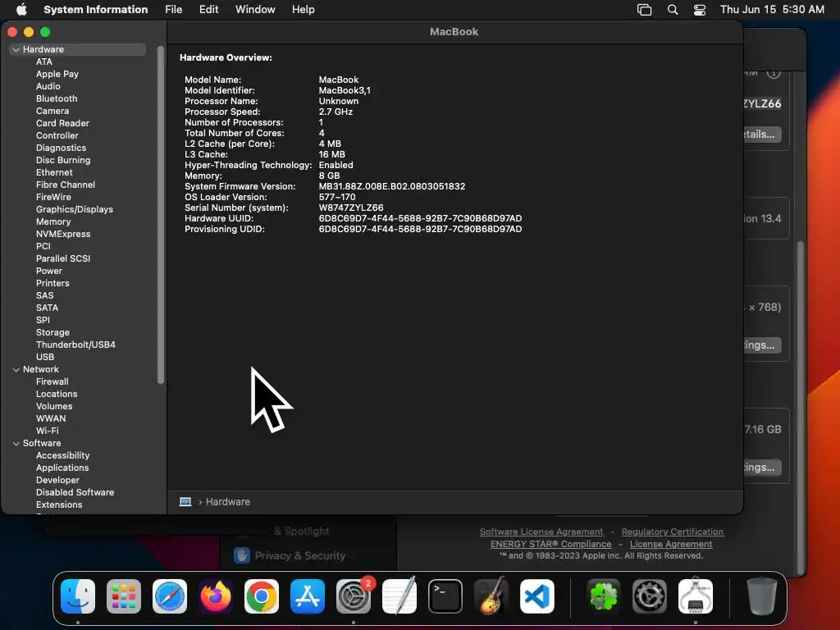
Task: Launch Safari from the dock
Action: pyautogui.click(x=170, y=596)
